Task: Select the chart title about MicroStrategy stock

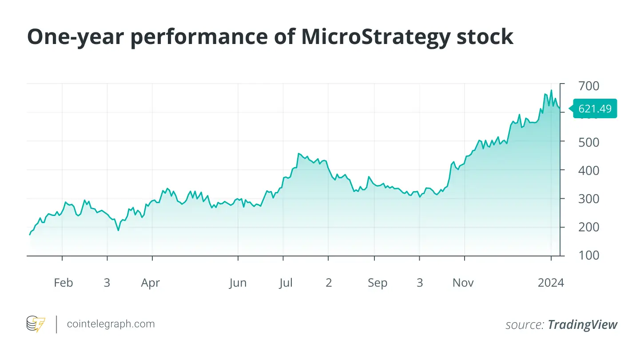Action: pyautogui.click(x=270, y=37)
